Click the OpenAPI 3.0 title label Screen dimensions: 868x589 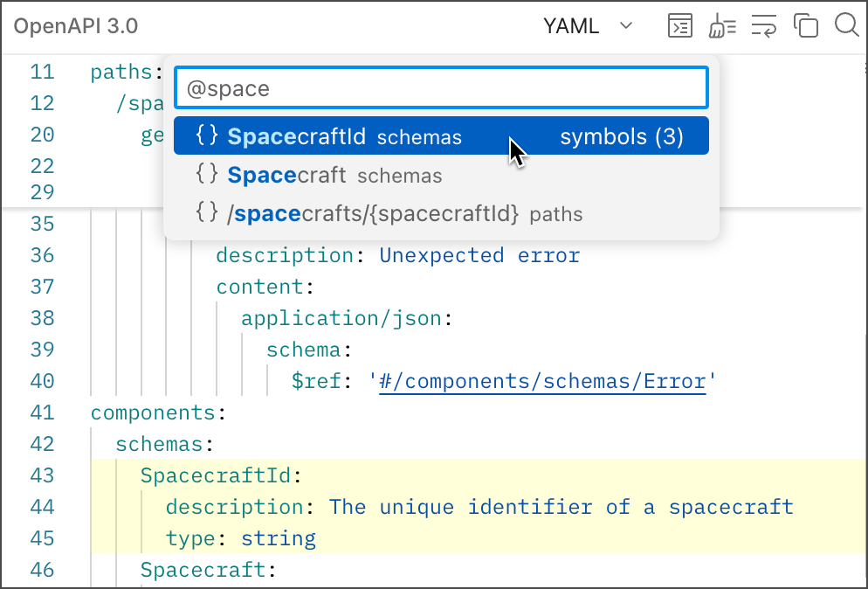76,26
